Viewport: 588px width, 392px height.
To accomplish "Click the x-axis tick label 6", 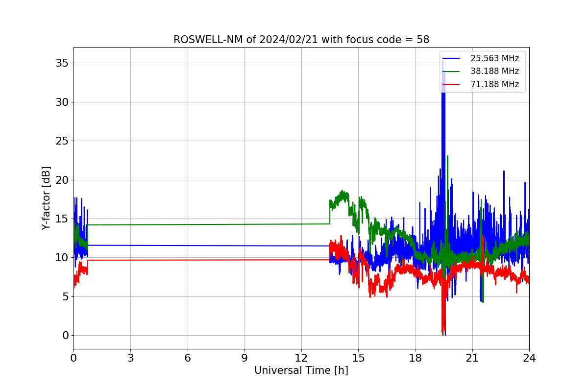I will 188,358.
